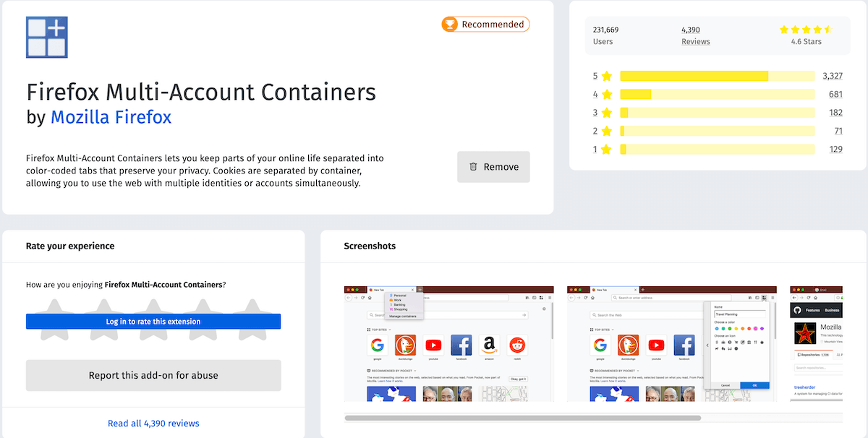
Task: Open the 129 one-star review count
Action: point(835,150)
